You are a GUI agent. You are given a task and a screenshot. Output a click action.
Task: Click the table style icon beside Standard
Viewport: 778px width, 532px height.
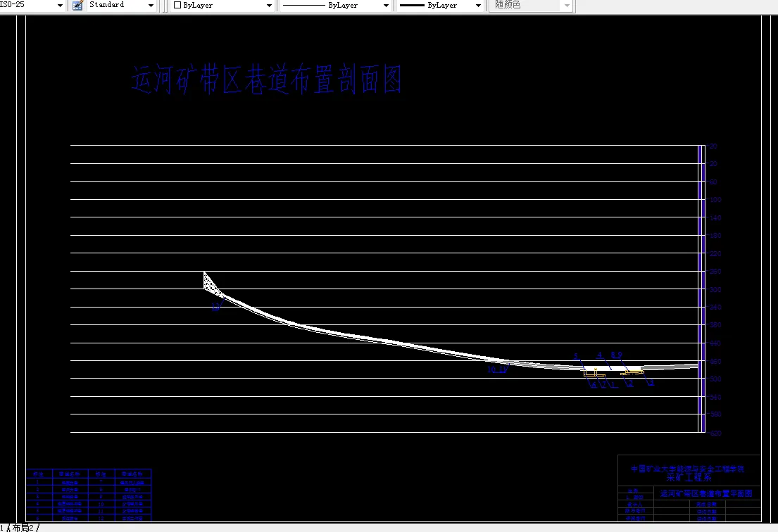tap(77, 6)
